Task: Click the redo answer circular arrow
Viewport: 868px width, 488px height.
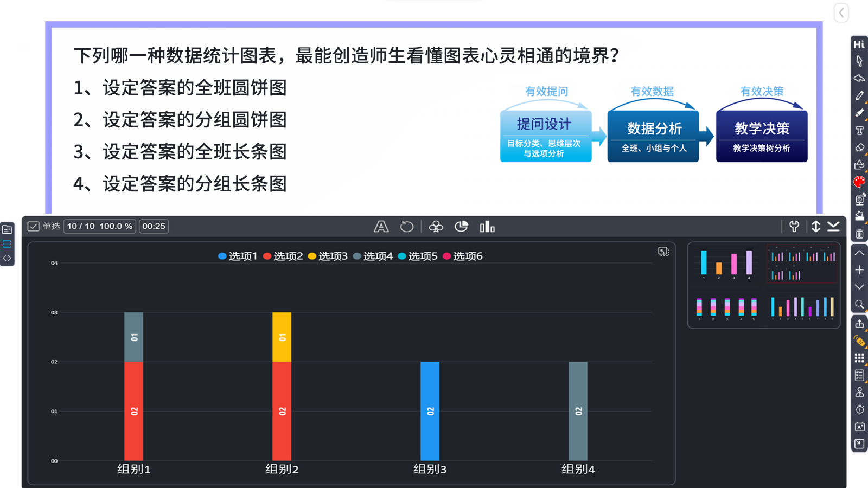Action: click(x=407, y=227)
